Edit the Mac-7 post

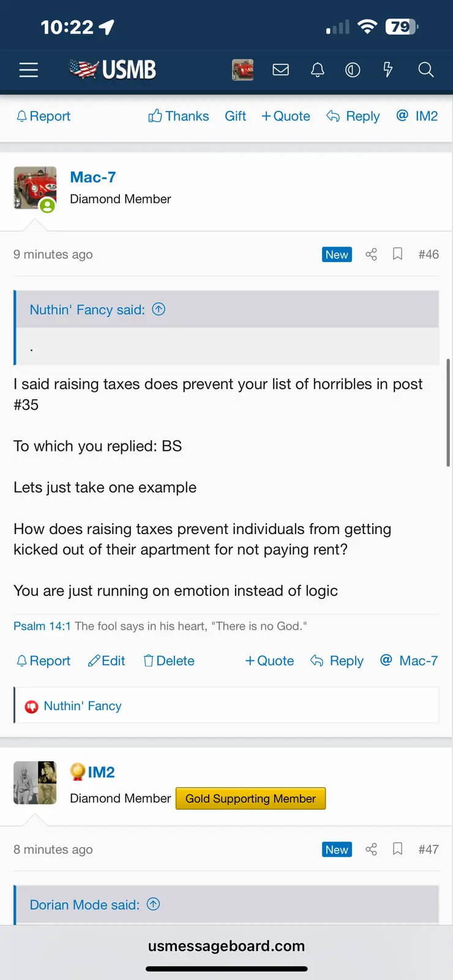tap(107, 661)
